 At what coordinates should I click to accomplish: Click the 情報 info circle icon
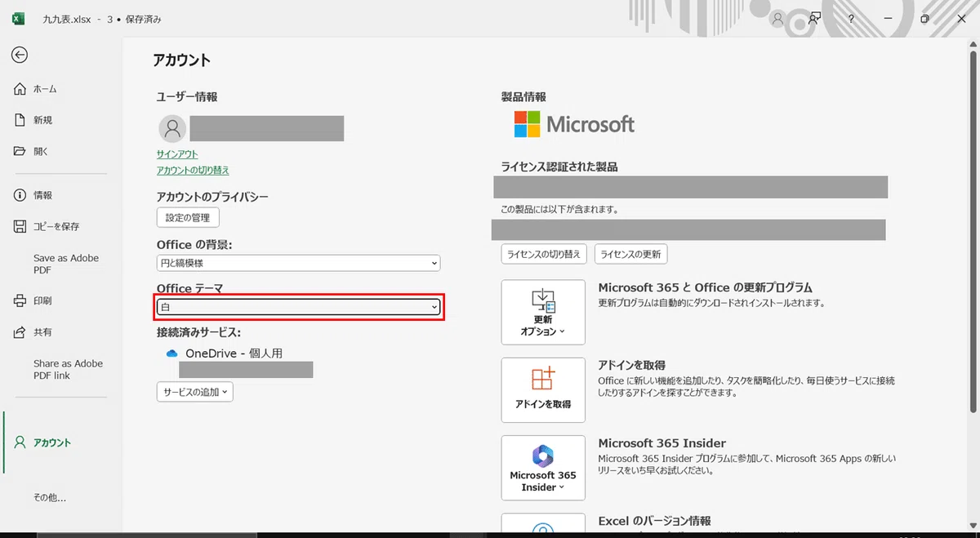[20, 195]
